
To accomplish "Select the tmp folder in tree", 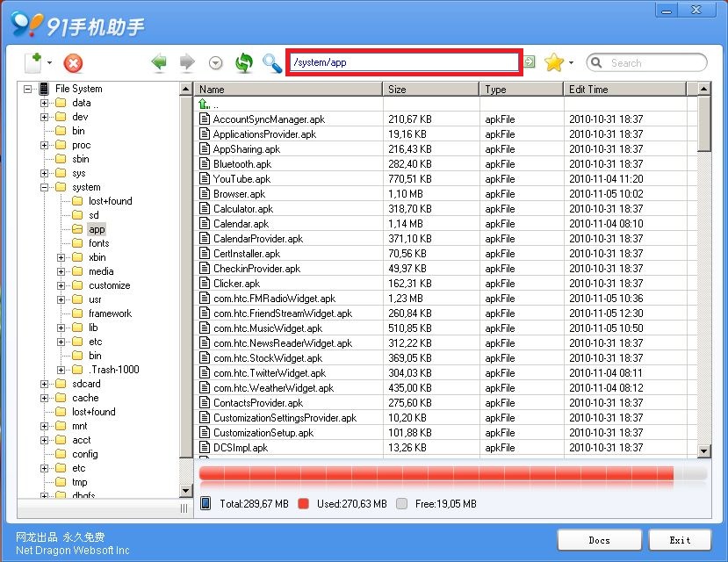I will (x=79, y=482).
